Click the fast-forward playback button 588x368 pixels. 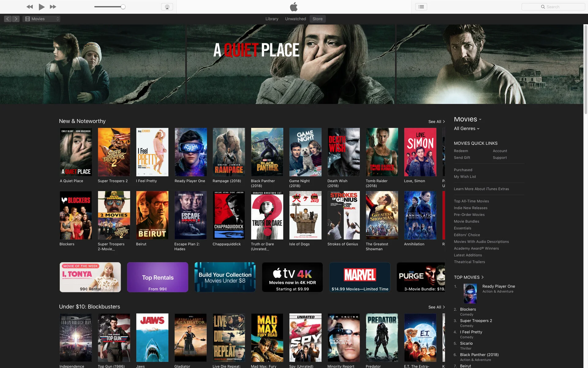coord(53,7)
